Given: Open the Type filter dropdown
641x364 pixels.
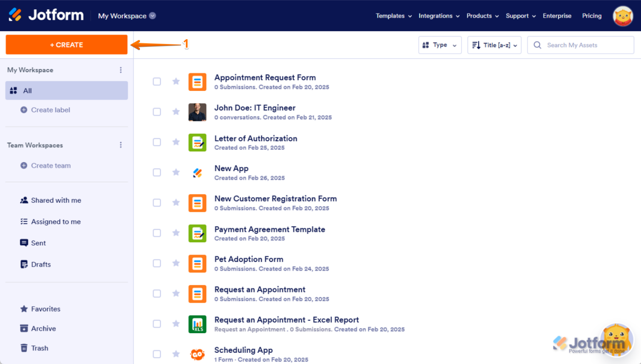Looking at the screenshot, I should (440, 45).
